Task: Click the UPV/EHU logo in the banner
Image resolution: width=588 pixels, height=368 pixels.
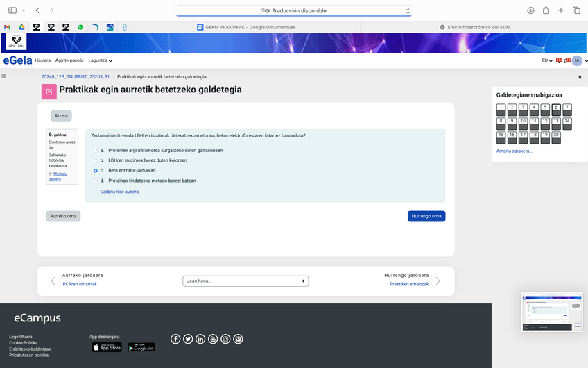Action: 17,41
